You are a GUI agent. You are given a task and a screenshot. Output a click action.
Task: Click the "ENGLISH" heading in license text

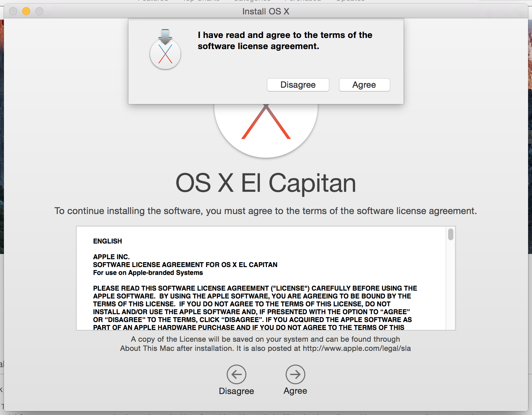tap(107, 241)
